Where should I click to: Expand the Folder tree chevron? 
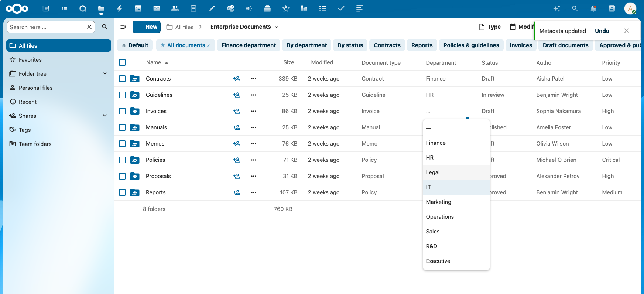[105, 73]
